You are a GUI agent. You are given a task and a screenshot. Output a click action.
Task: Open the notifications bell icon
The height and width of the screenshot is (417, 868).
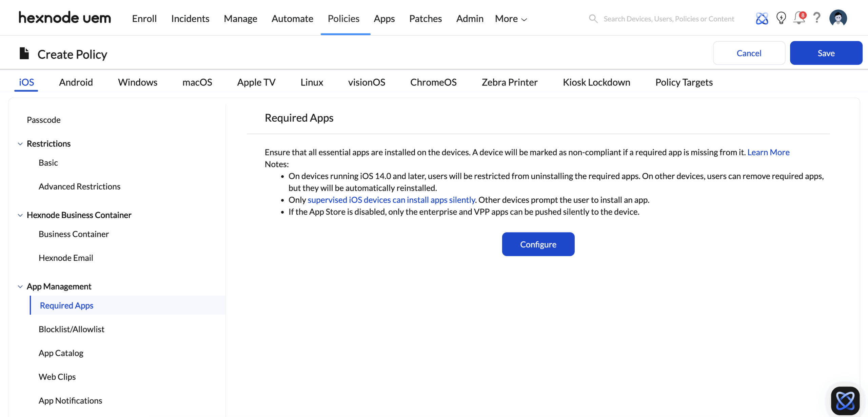799,18
